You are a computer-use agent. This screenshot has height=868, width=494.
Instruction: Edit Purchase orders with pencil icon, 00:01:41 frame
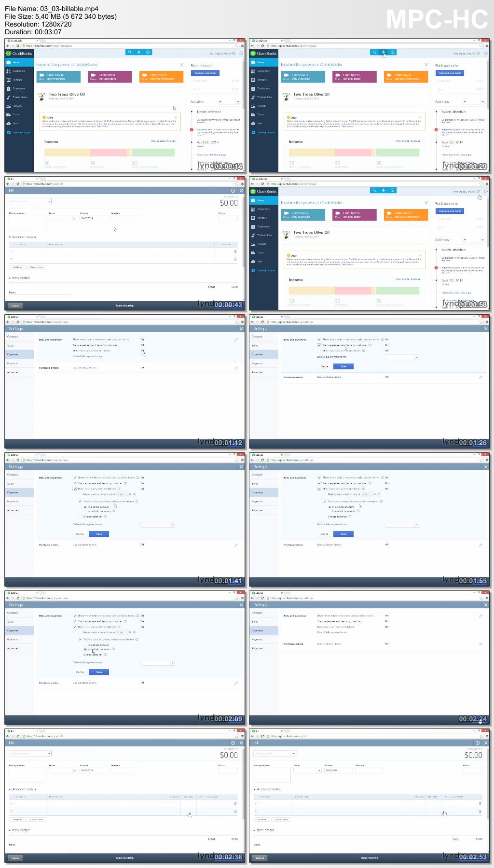[x=236, y=545]
